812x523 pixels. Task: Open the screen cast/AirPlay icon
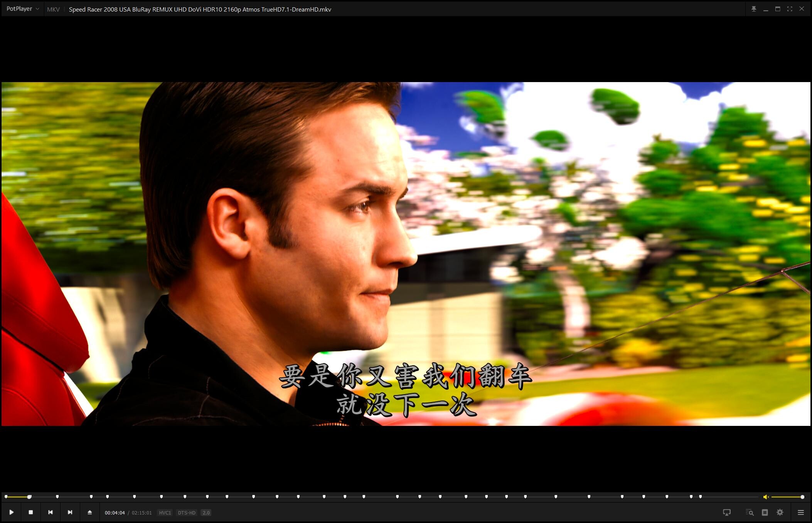(x=727, y=512)
